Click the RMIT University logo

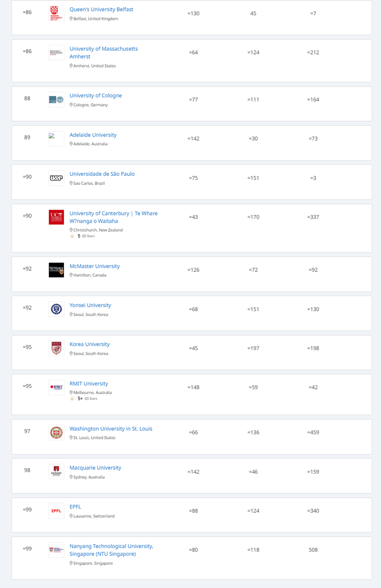pyautogui.click(x=56, y=387)
